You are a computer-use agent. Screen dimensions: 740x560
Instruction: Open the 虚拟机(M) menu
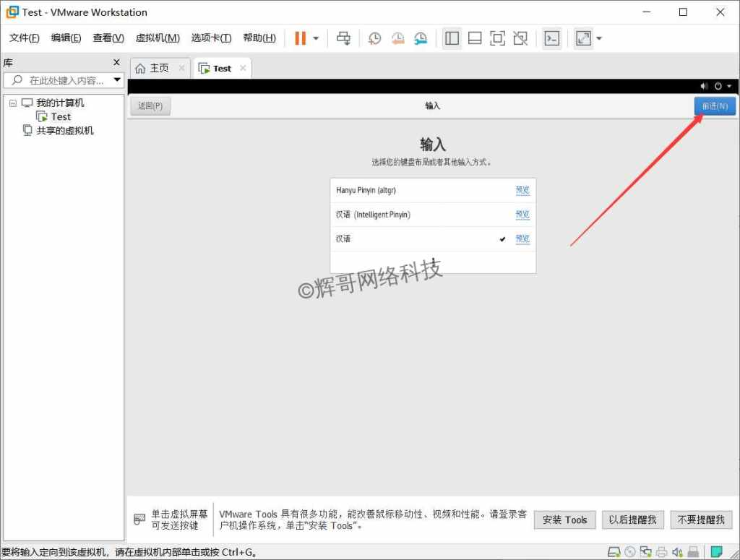158,38
